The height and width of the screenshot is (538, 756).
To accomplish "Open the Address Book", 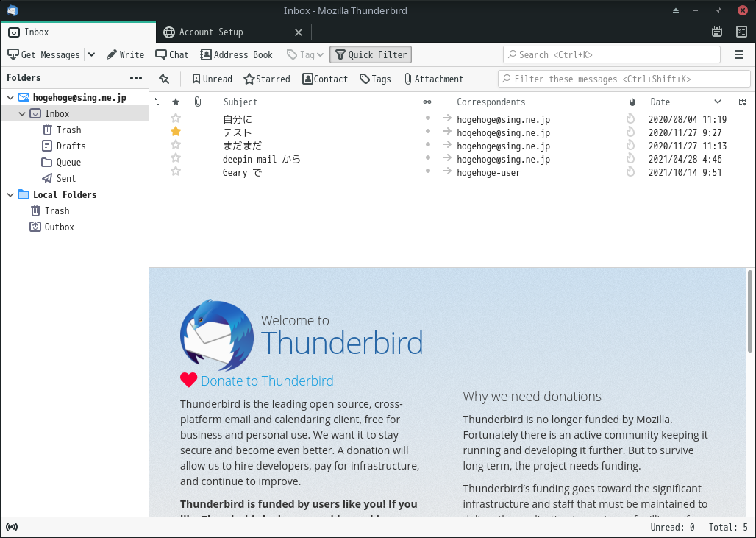I will tap(236, 54).
